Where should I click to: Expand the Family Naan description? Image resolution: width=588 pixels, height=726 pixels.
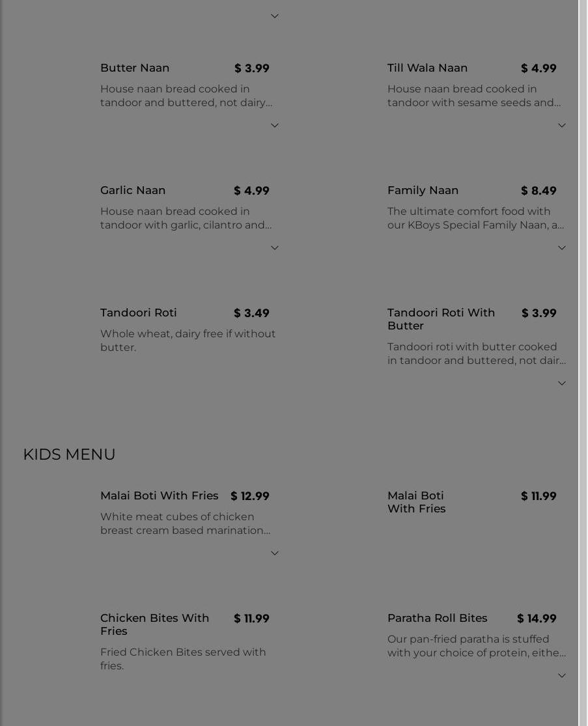(562, 248)
